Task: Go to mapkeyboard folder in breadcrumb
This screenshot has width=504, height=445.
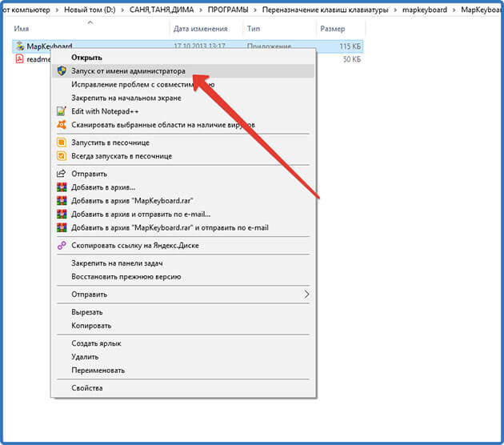Action: 425,10
